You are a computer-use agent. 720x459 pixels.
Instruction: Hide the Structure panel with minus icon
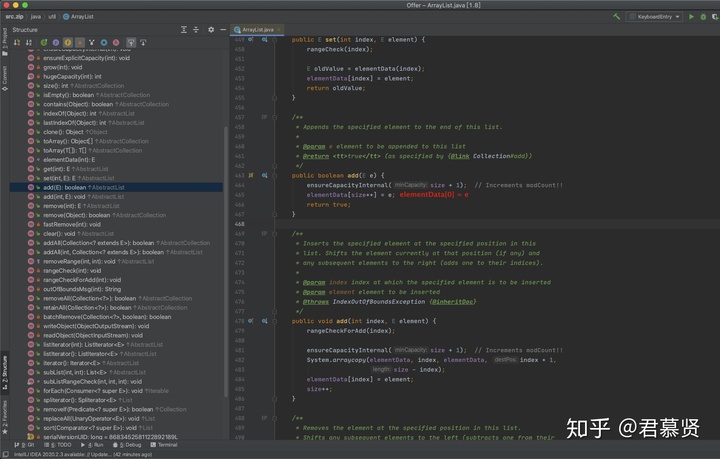coord(223,29)
